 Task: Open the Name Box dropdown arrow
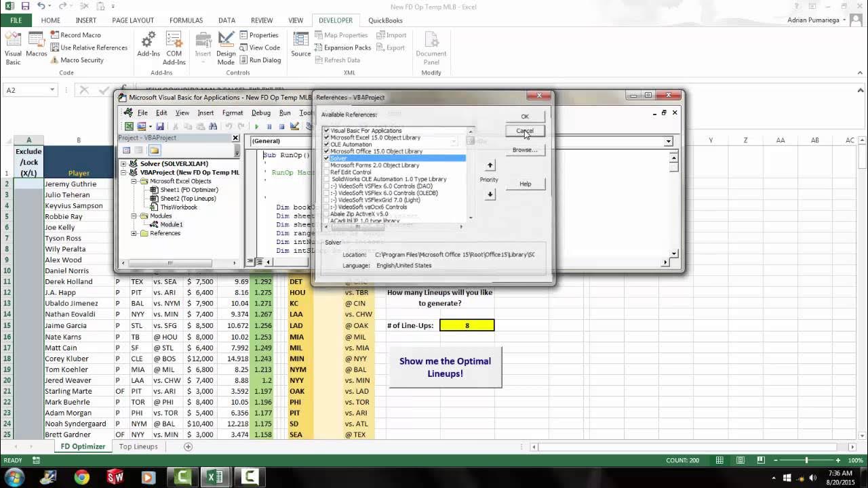tap(52, 90)
